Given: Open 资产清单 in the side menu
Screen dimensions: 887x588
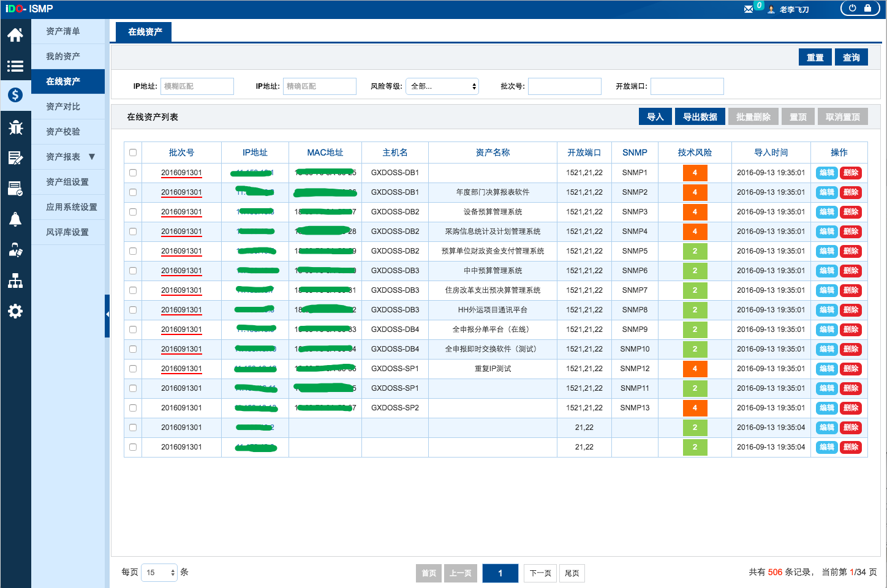Looking at the screenshot, I should coord(68,31).
